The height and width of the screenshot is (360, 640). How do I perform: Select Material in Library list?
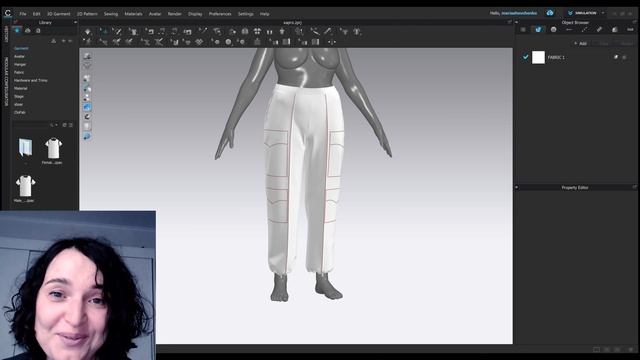(20, 88)
